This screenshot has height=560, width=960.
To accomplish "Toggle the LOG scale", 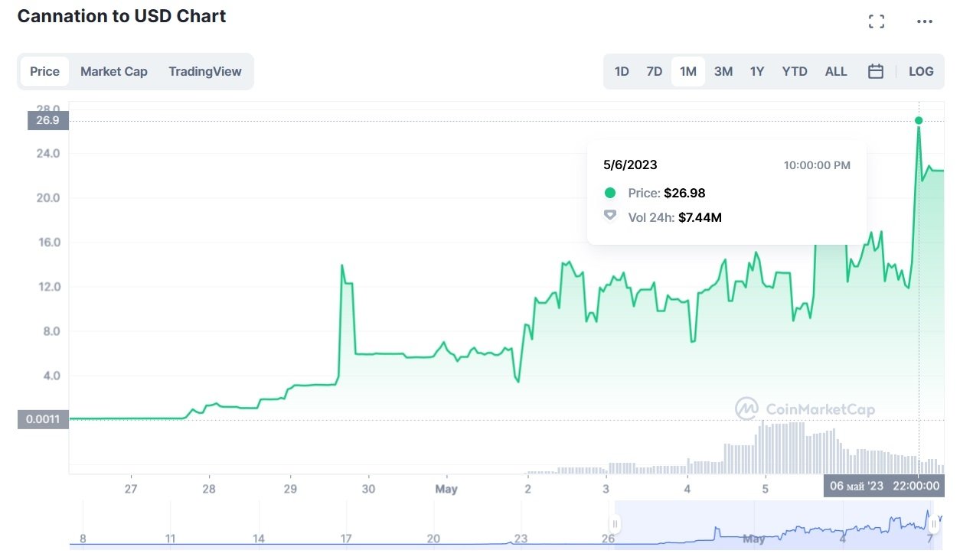I will 921,71.
